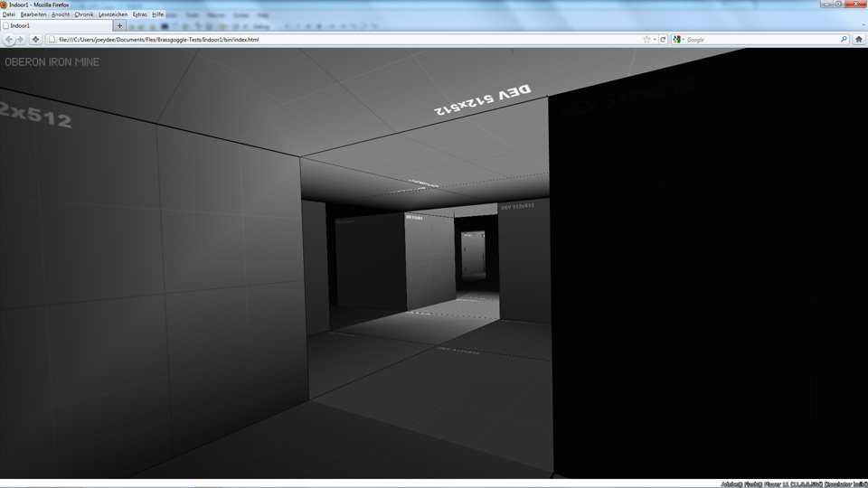Open the Extras menu

pyautogui.click(x=139, y=14)
